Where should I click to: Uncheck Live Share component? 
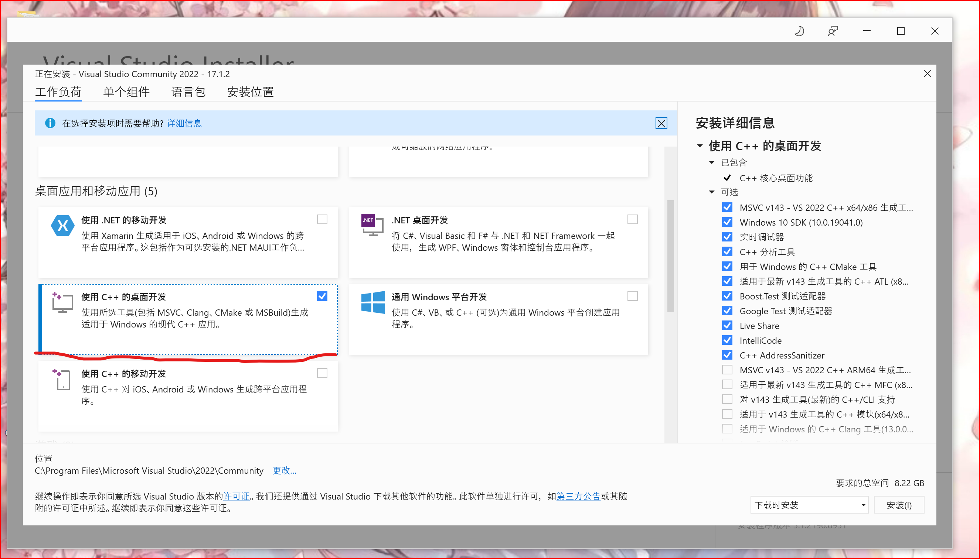(727, 326)
